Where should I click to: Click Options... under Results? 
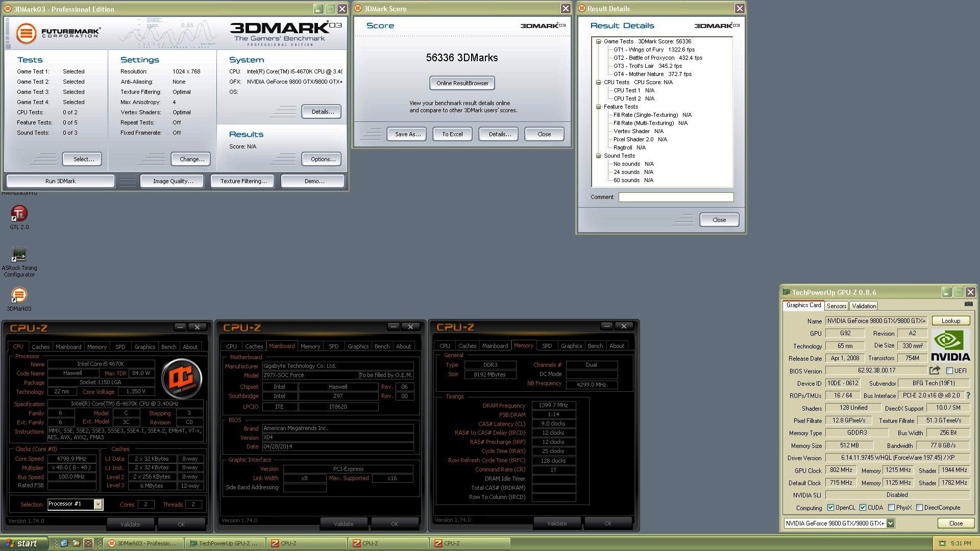[x=322, y=159]
